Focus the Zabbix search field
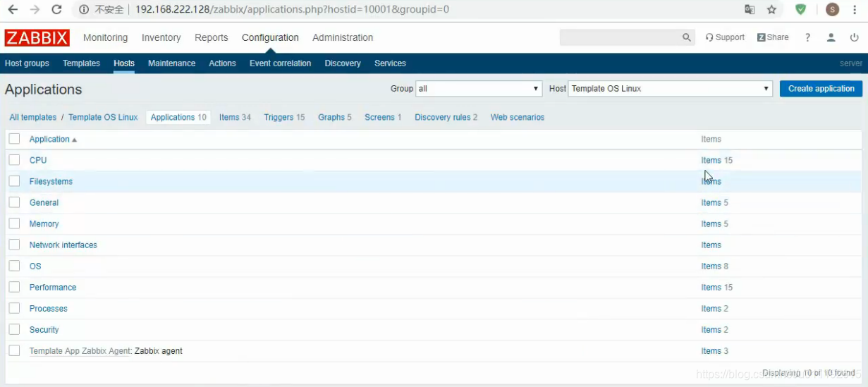Image resolution: width=868 pixels, height=387 pixels. click(x=620, y=38)
